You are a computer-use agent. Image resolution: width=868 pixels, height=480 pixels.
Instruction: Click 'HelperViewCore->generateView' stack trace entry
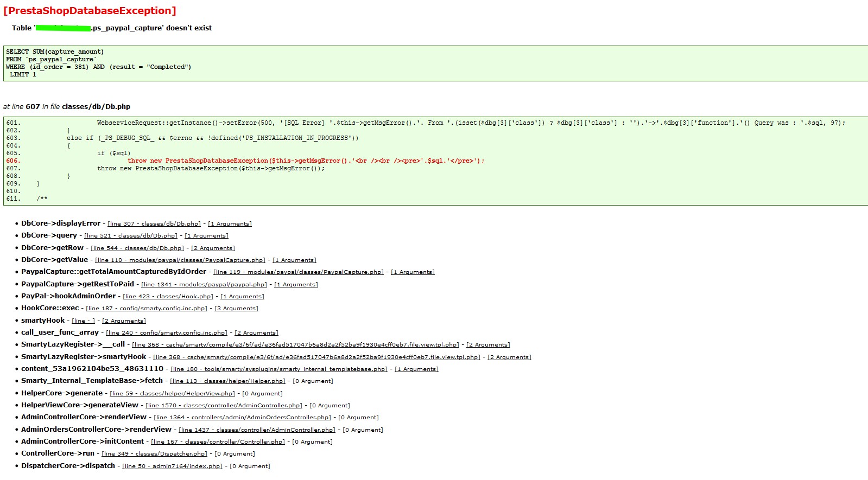coord(80,405)
